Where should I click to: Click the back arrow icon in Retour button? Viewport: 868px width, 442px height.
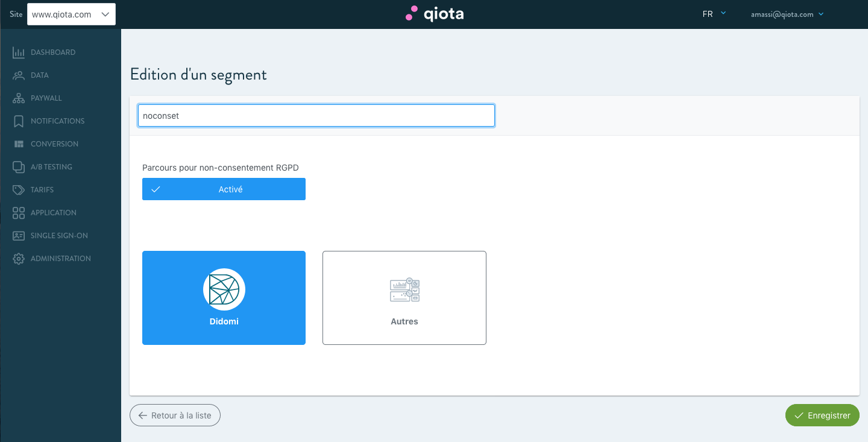(143, 415)
